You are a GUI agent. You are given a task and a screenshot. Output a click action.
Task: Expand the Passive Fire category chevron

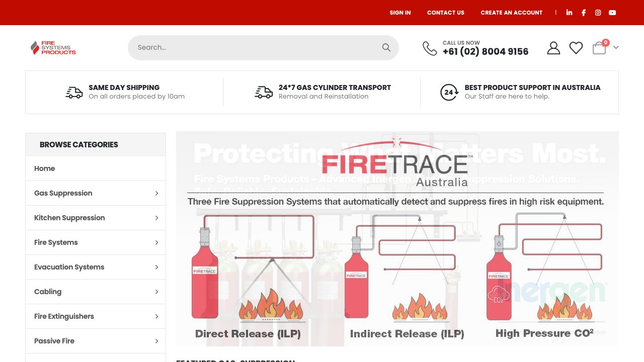(x=156, y=341)
